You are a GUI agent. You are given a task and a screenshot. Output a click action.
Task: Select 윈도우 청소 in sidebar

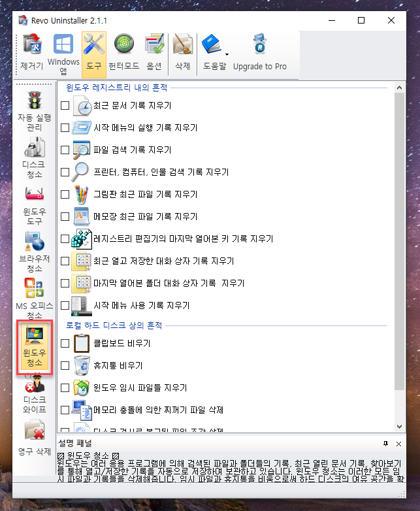pos(34,346)
